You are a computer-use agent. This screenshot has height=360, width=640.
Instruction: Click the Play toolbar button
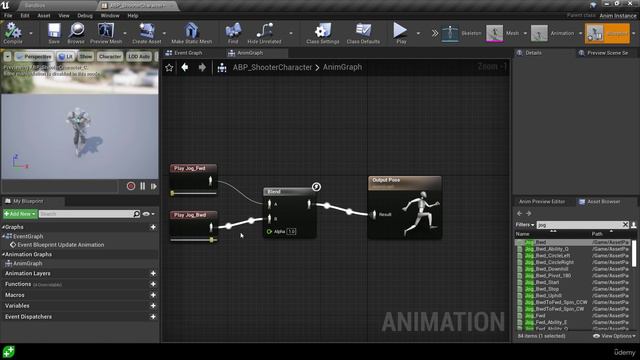click(400, 33)
